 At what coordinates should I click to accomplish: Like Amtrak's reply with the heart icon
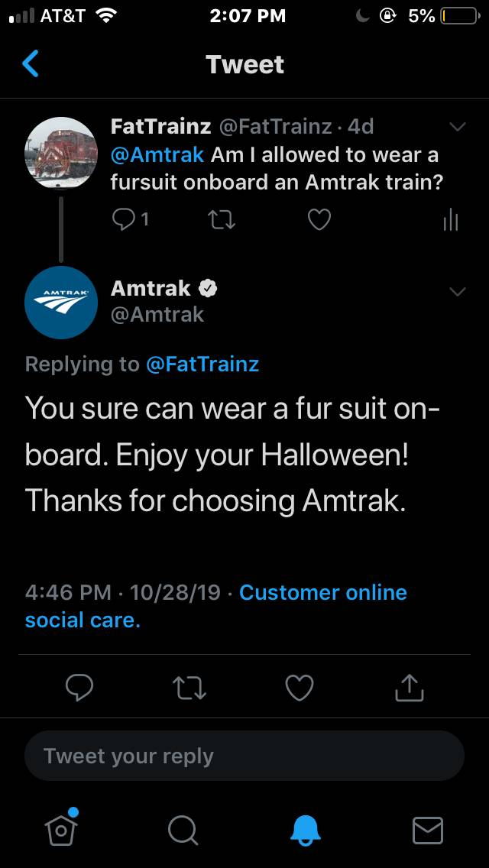point(300,687)
